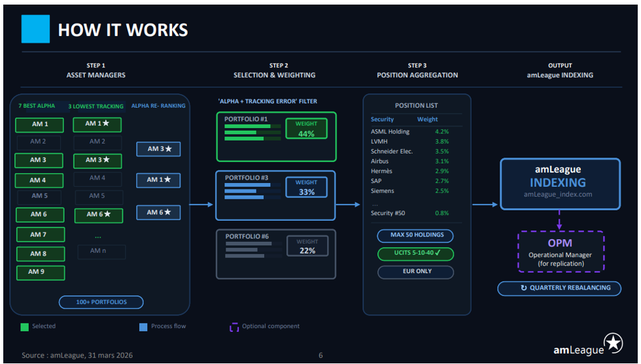
Task: Click the 3 LOWEST TRACKING column header
Action: (95, 107)
